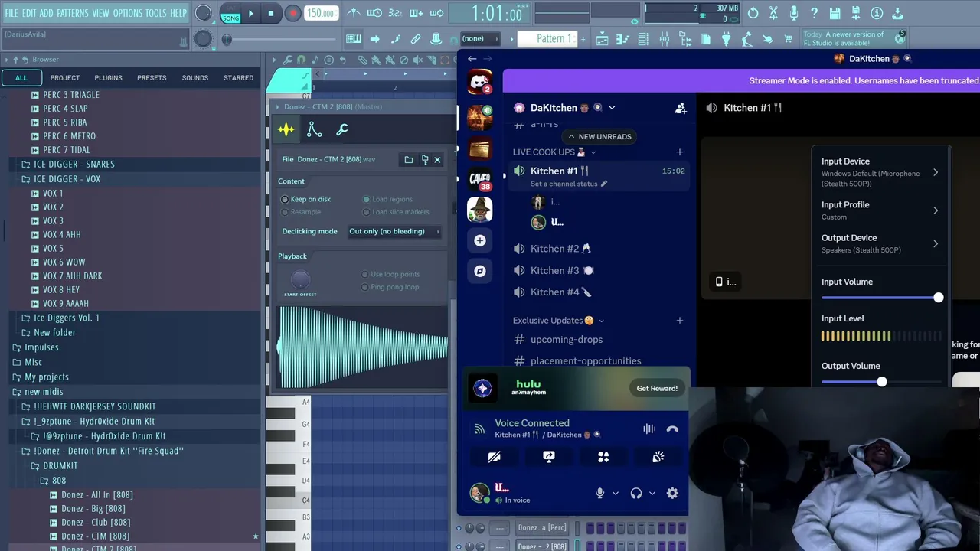980x551 pixels.
Task: Open Declicking mode dropdown
Action: tap(395, 231)
